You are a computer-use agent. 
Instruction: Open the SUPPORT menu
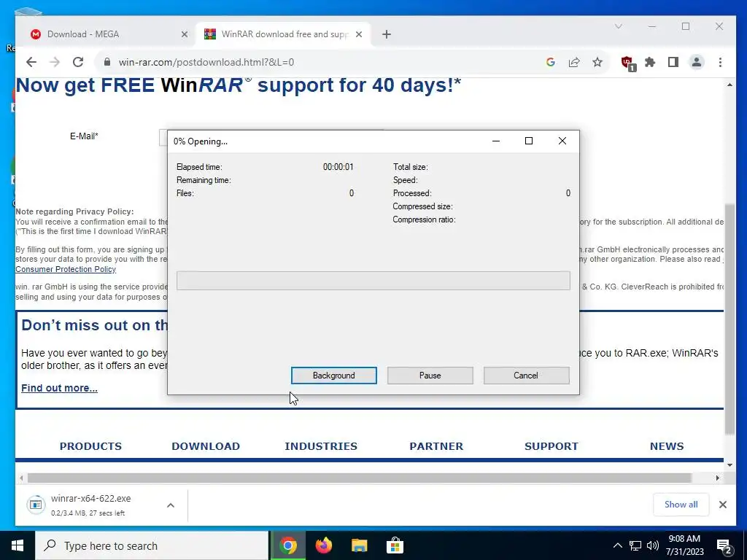click(551, 446)
